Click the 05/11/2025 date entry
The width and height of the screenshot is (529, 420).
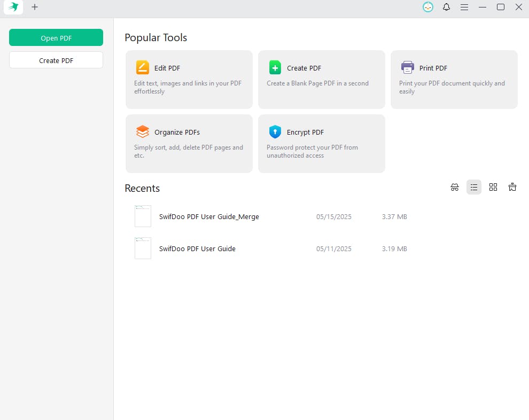tap(333, 248)
